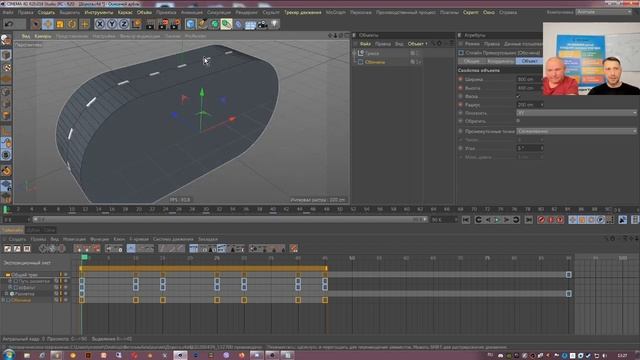Click the highlighted green generator icon
The width and height of the screenshot is (640, 360).
pyautogui.click(x=227, y=24)
